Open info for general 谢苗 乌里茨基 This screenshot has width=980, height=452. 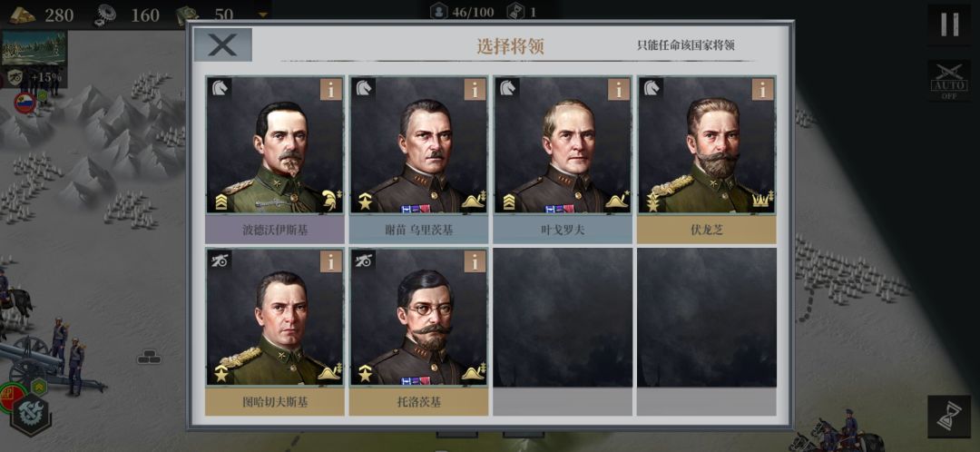[475, 89]
